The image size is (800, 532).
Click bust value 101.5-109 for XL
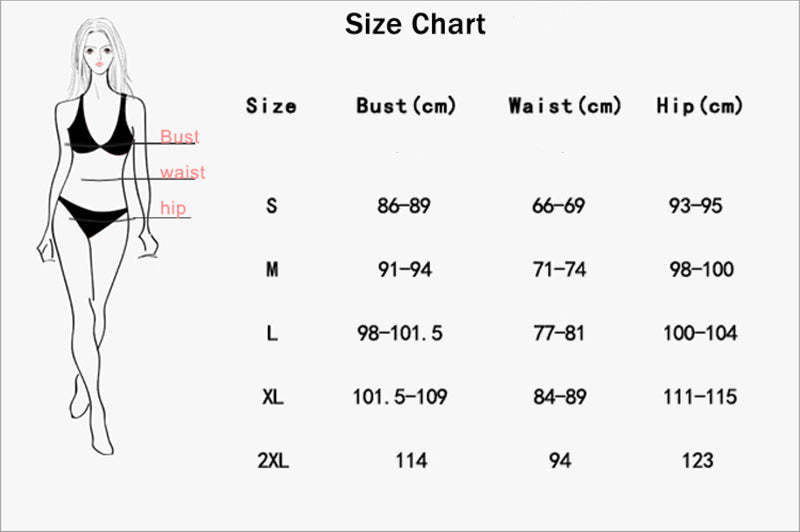(400, 396)
